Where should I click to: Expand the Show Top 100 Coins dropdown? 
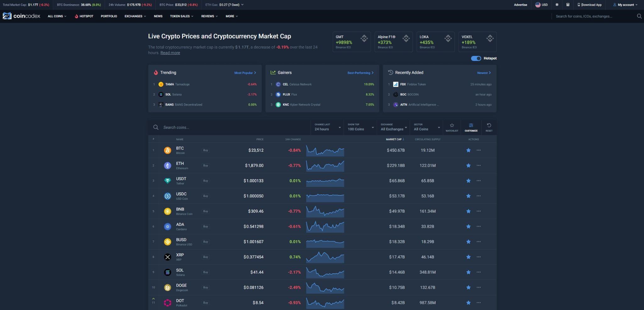[x=359, y=127]
